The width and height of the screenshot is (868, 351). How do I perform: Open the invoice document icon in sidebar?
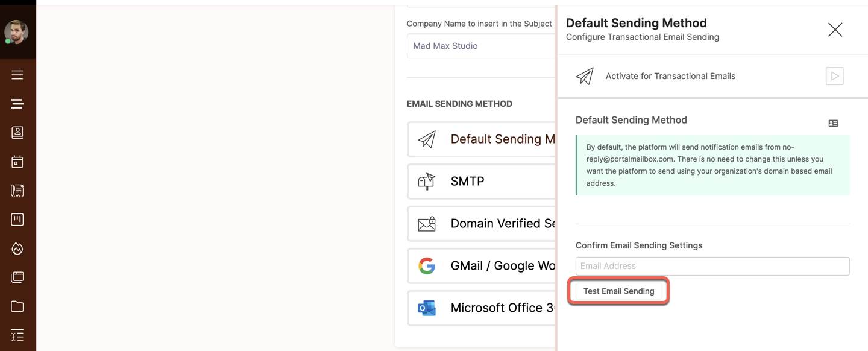(x=17, y=191)
